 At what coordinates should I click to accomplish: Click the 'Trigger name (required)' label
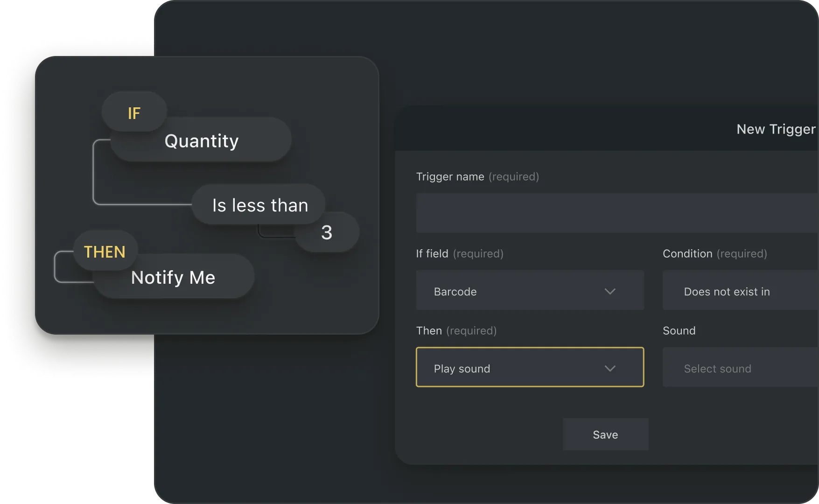point(477,177)
